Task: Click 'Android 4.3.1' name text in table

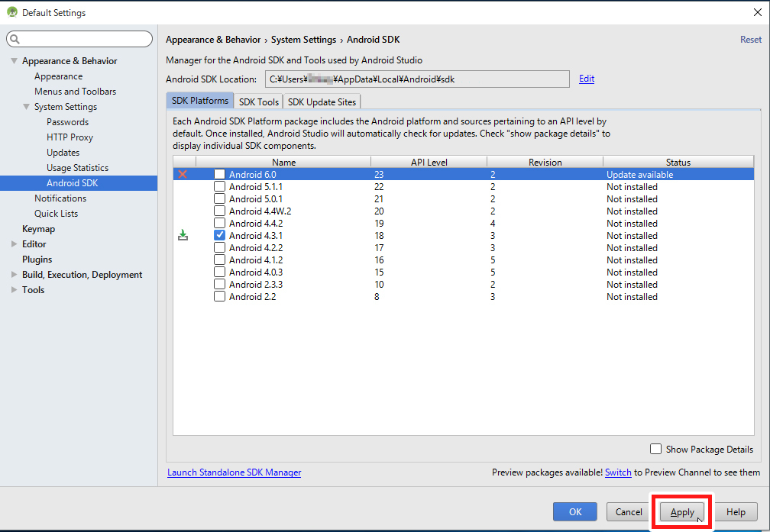Action: pos(255,236)
